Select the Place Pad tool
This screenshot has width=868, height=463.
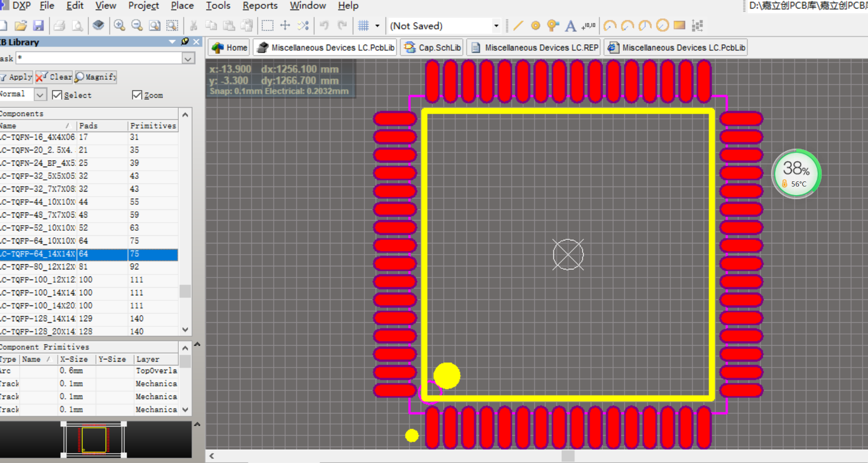click(x=535, y=25)
